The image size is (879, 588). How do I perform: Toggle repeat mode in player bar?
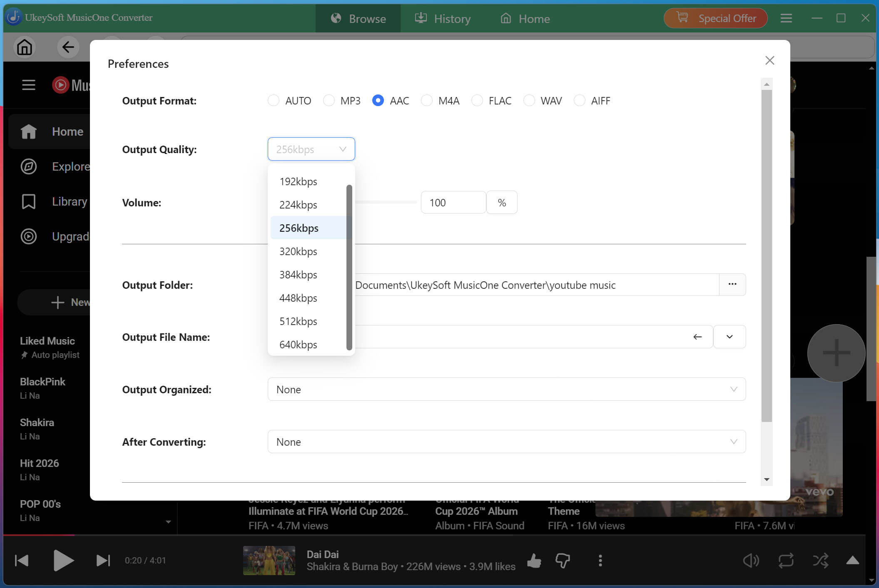786,561
